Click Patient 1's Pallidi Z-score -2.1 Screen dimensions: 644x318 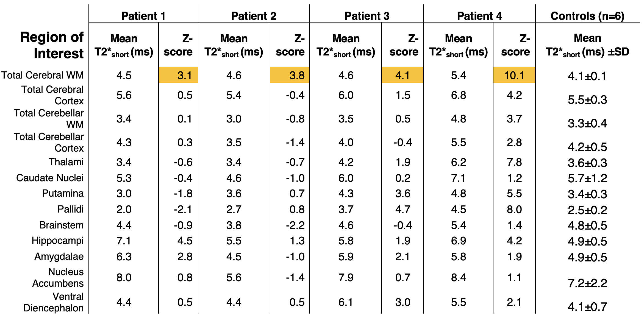(183, 209)
